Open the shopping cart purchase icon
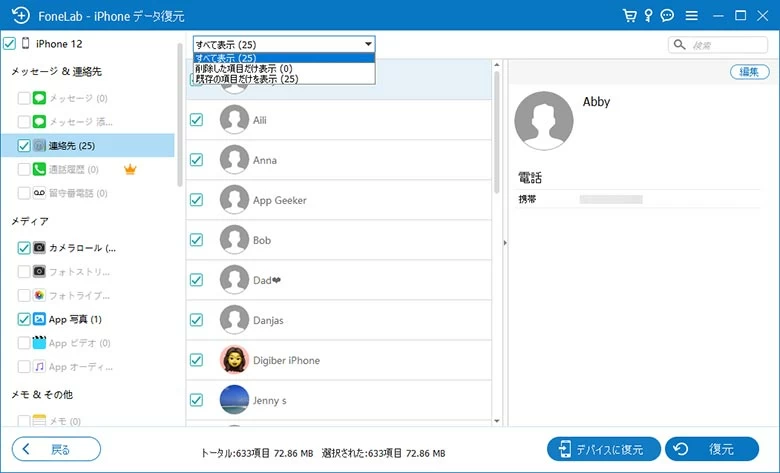The height and width of the screenshot is (473, 780). [629, 15]
